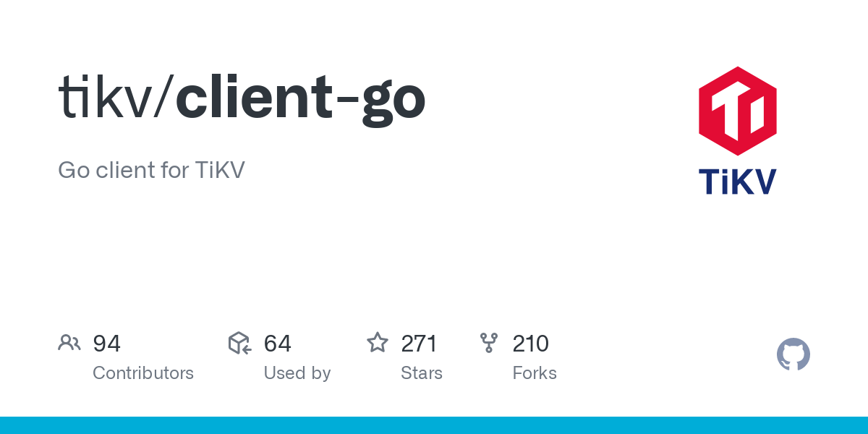Click the red TiKV hexagon logo
The image size is (868, 434).
[x=738, y=111]
